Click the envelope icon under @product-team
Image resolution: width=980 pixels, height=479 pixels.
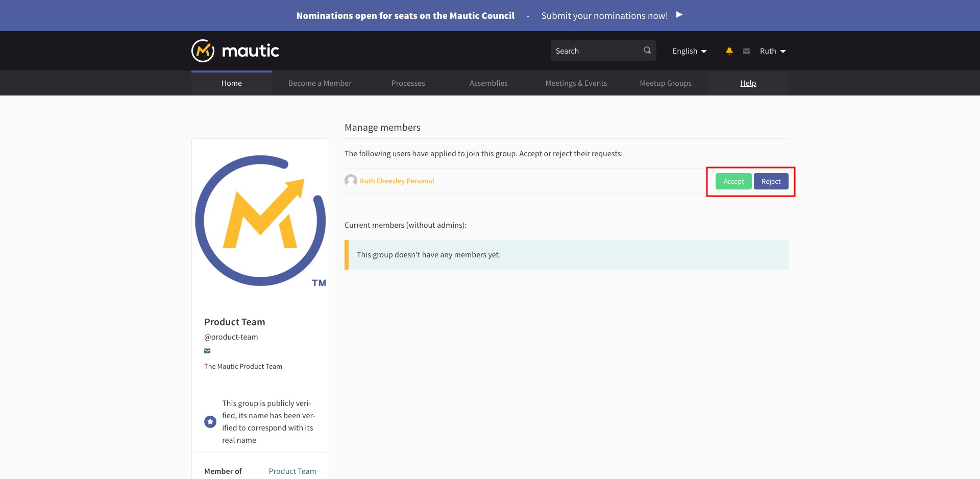(207, 351)
